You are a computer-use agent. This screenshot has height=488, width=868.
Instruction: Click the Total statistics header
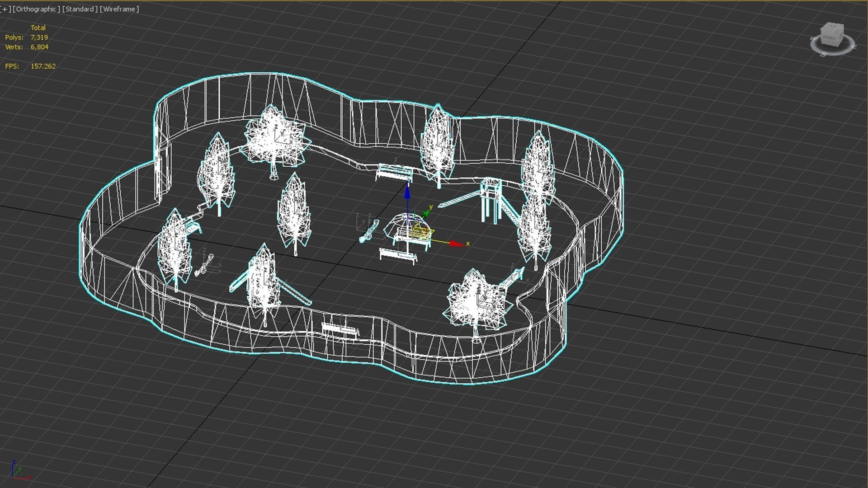coord(38,28)
